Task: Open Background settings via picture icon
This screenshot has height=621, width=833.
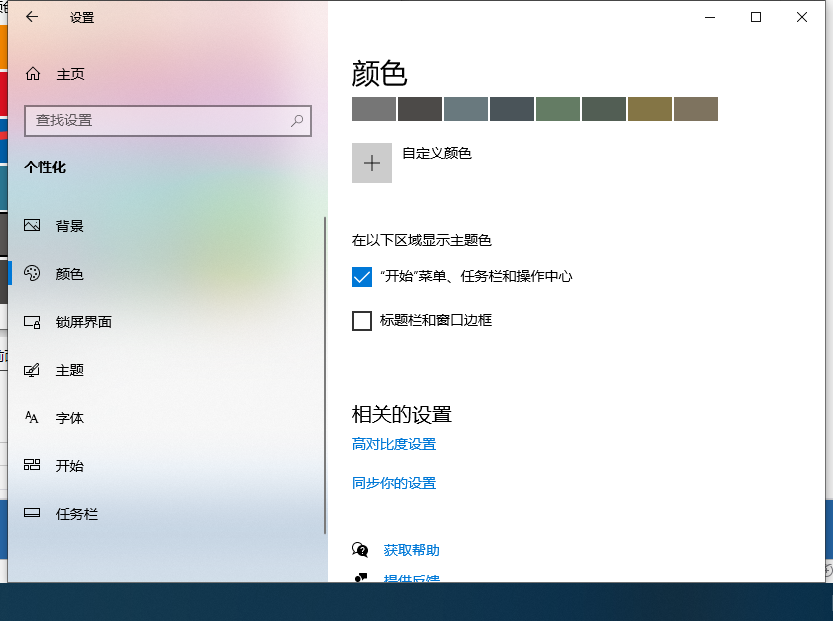Action: tap(34, 225)
